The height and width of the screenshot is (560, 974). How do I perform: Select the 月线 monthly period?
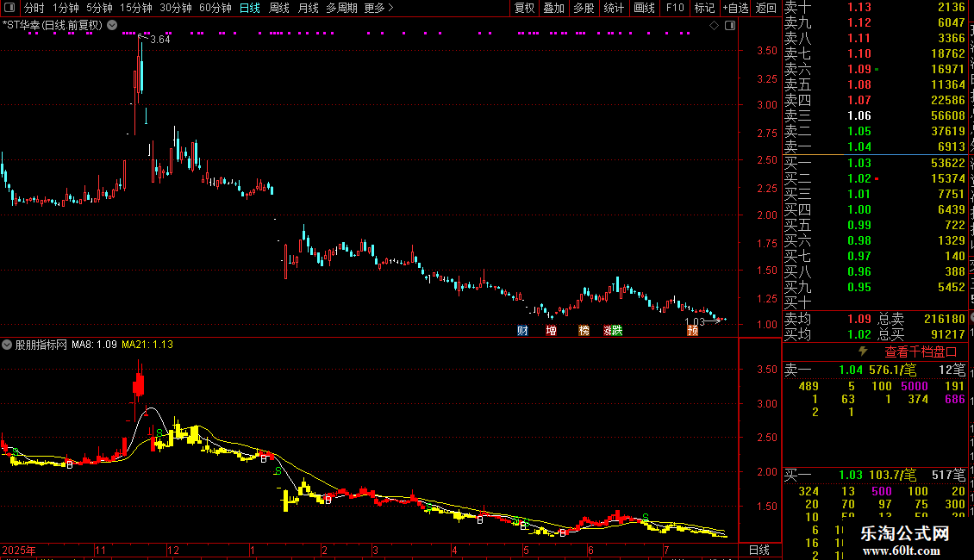click(308, 8)
